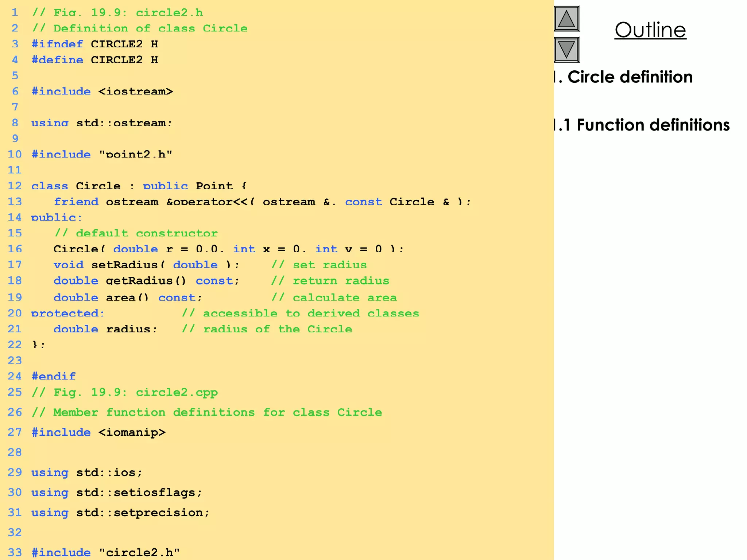Click the 'void setRadius( double );' declaration
Viewport: 747px width, 560px height.
[147, 265]
